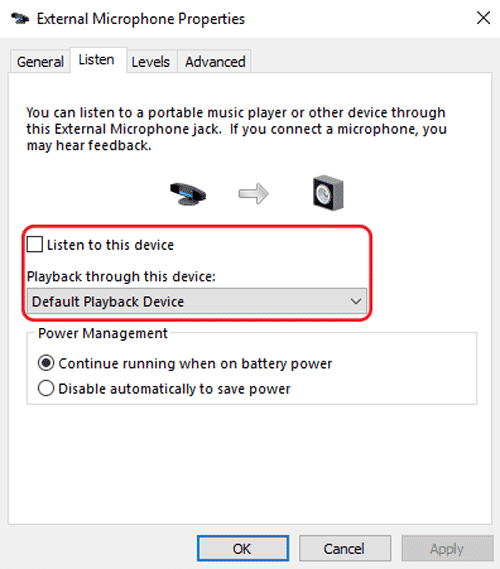Click the Cancel button

pyautogui.click(x=345, y=548)
